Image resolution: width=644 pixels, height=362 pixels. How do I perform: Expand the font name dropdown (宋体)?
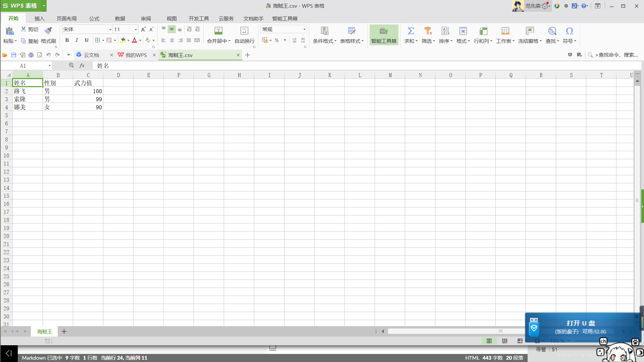110,29
